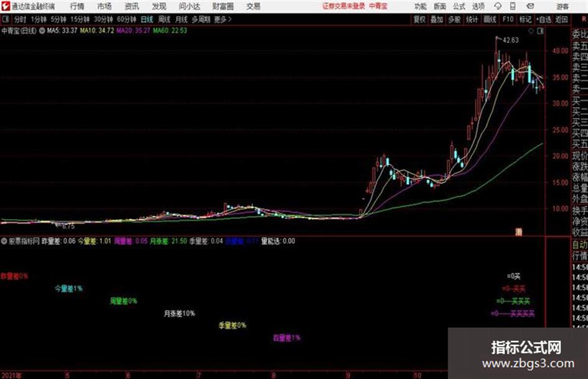588x379 pixels.
Task: Open the 发现 menu
Action: coord(159,6)
